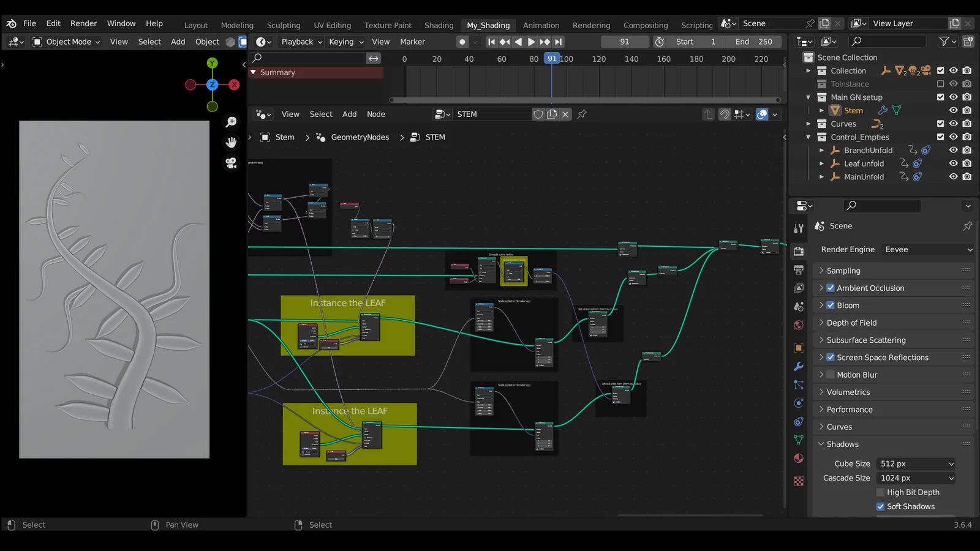Expand the Ambient Occlusion section
Screen dimensions: 980x551
coord(821,288)
